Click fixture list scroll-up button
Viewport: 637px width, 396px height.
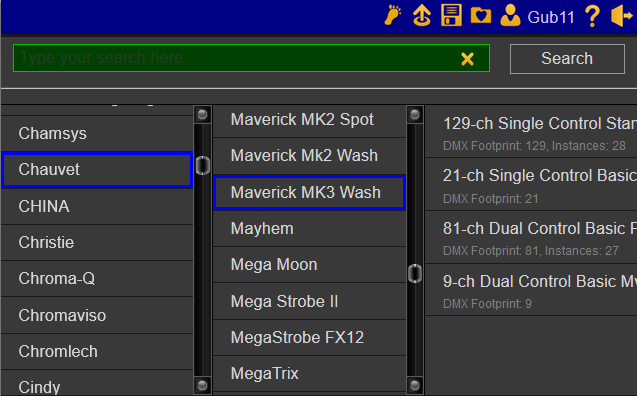(x=415, y=115)
